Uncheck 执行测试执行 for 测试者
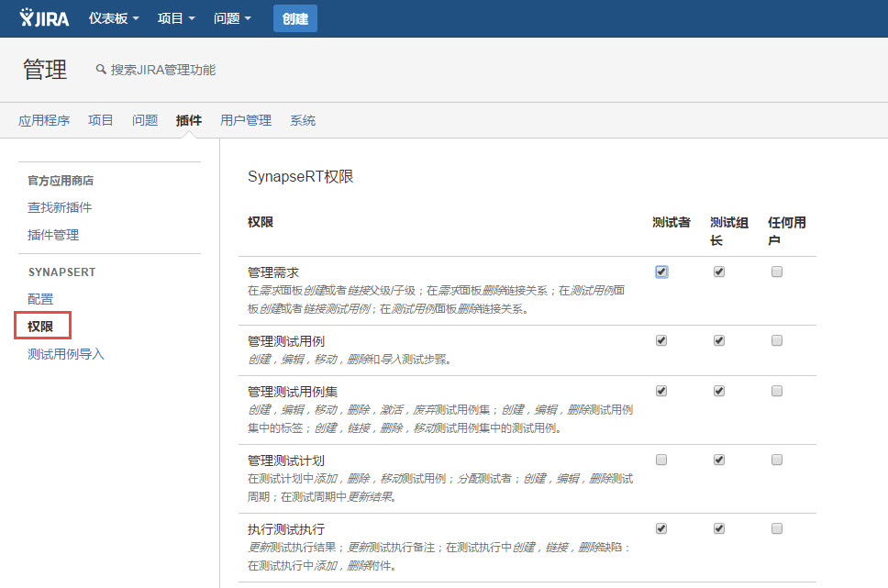The image size is (888, 588). point(660,528)
